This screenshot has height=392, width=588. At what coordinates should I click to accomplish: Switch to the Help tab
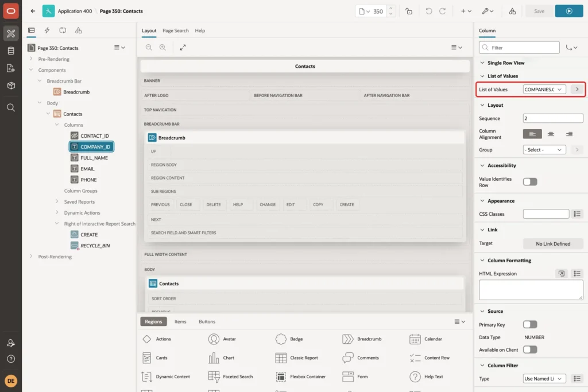pos(200,30)
